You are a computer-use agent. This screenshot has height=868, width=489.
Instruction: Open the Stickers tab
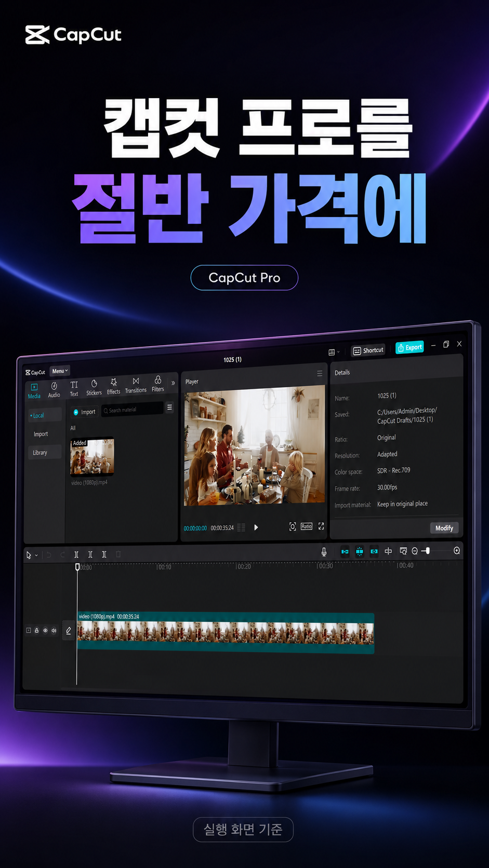(94, 387)
